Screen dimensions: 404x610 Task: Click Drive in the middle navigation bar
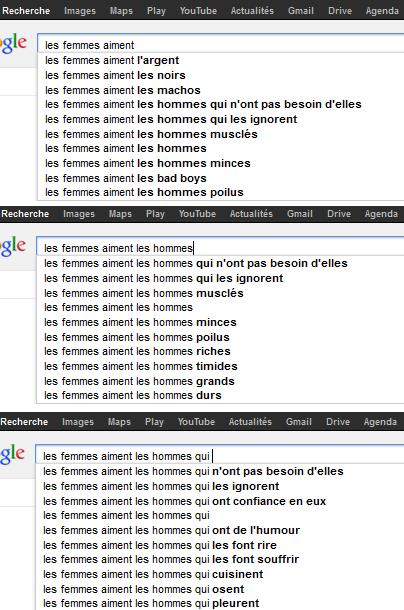coord(339,214)
